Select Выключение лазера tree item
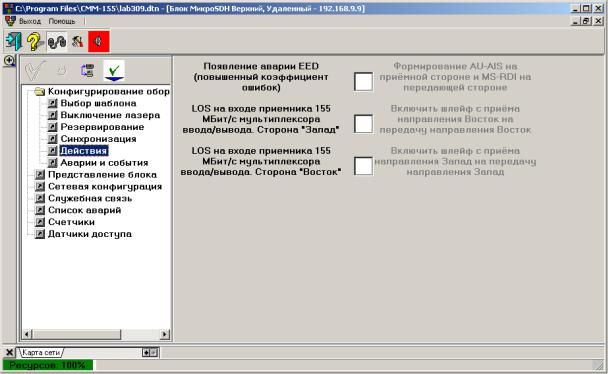This screenshot has height=374, width=608. (110, 115)
